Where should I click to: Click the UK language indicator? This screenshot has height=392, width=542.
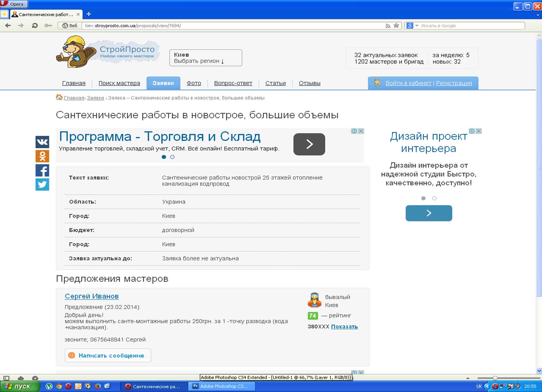tap(479, 386)
